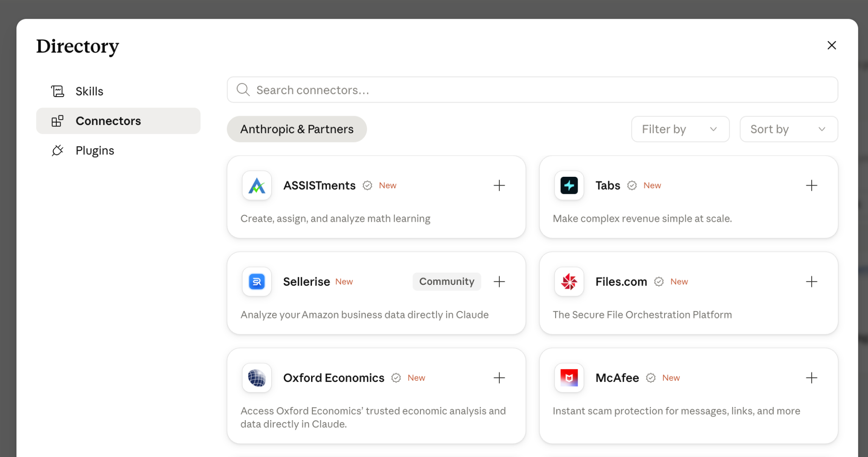Open the McAfee connector title

(617, 378)
